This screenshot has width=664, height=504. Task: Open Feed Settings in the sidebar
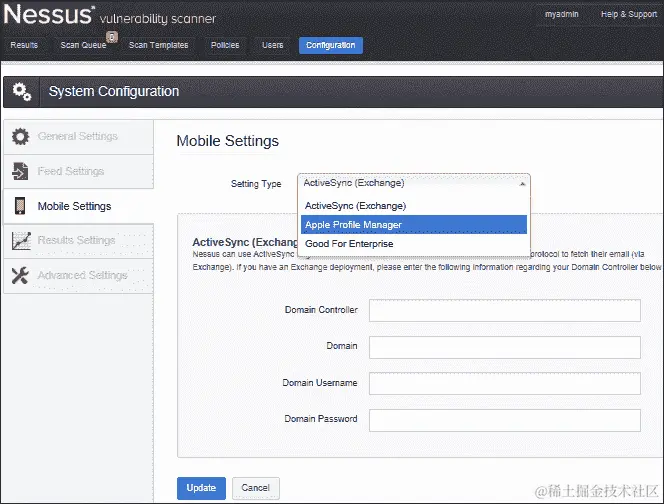click(x=78, y=172)
